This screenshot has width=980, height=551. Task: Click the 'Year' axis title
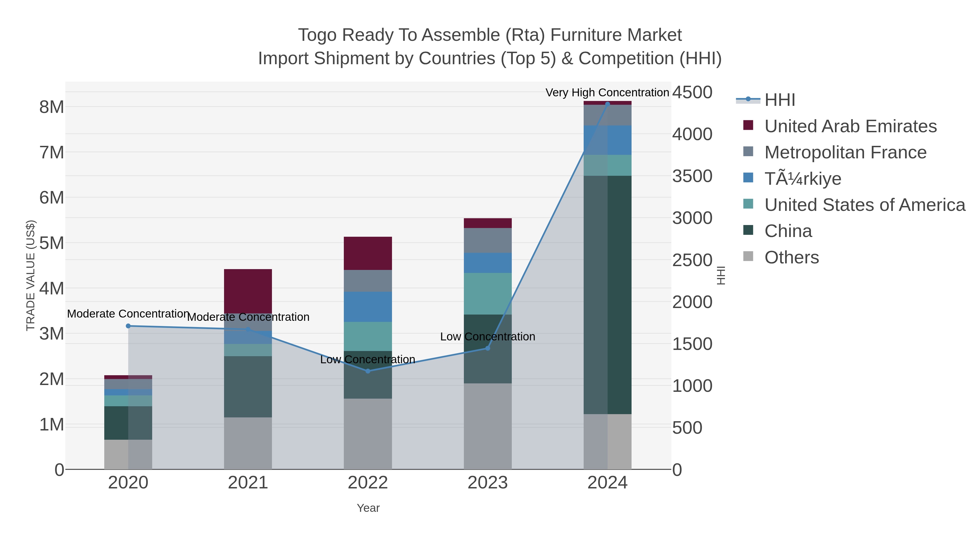(368, 508)
